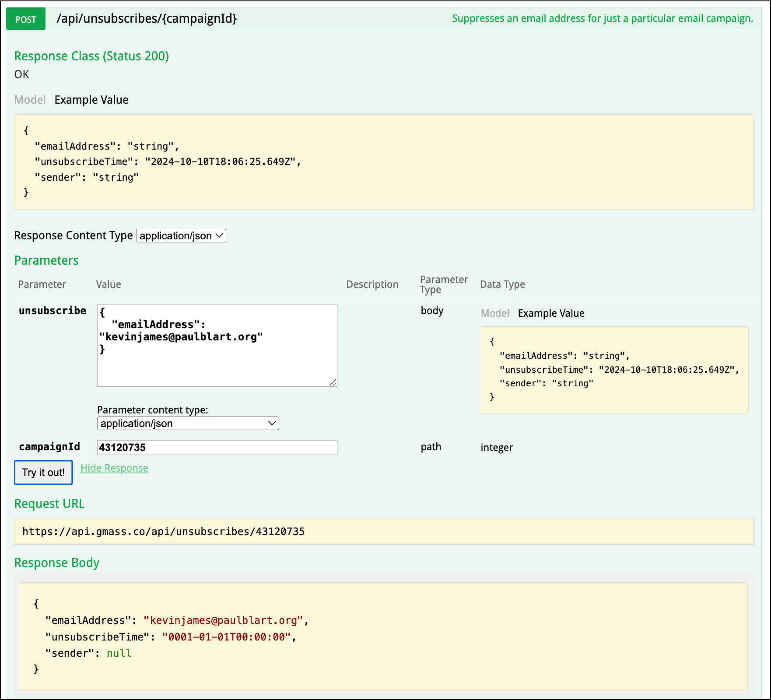Click the Response Class example JSON block
Screen dimensions: 771x700
(384, 162)
